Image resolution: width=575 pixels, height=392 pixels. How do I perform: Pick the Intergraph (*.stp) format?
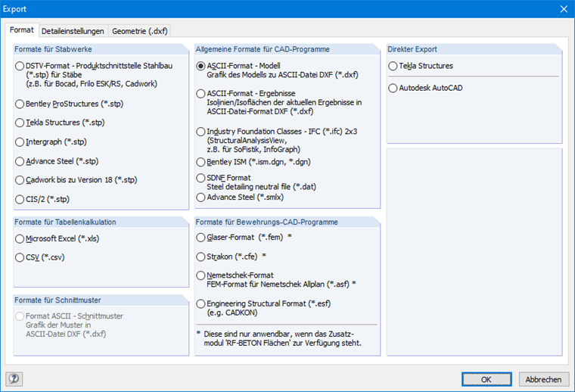click(20, 142)
